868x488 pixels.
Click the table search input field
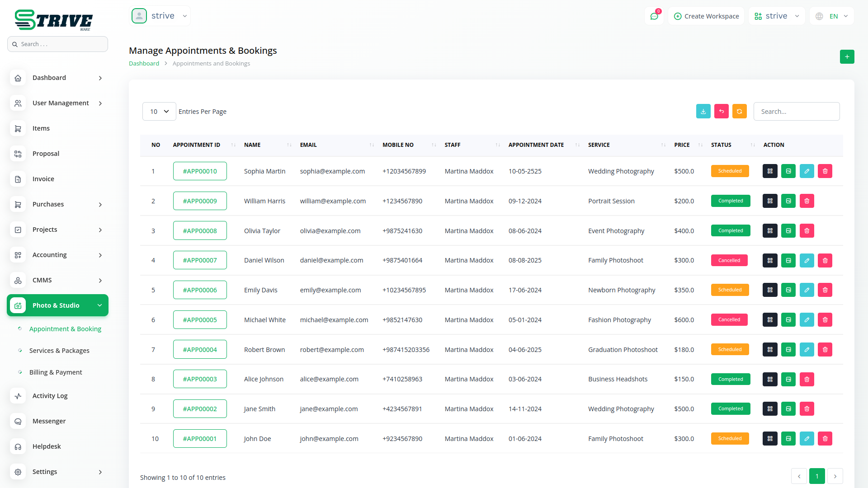point(796,112)
